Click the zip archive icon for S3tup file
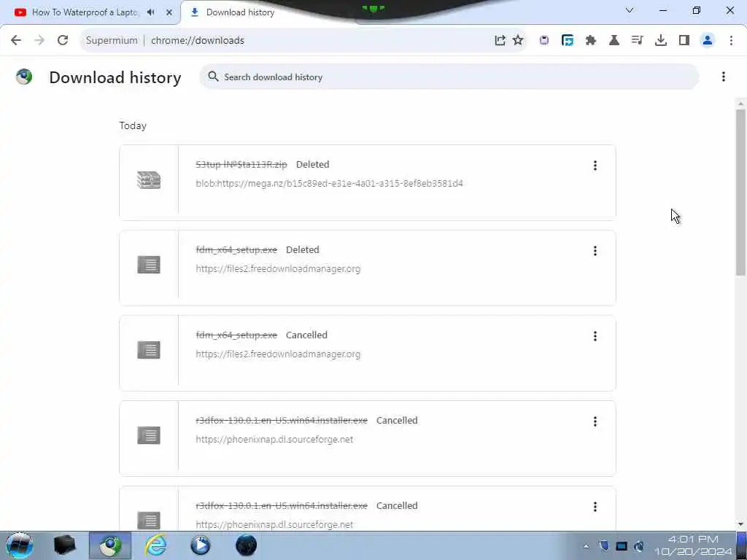The height and width of the screenshot is (560, 747). pos(149,180)
